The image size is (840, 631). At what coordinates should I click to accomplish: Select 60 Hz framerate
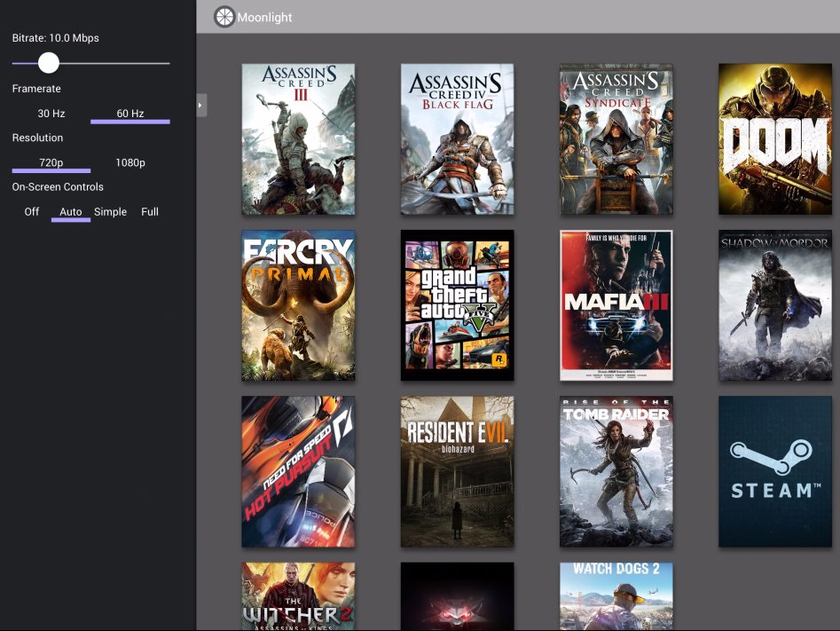130,114
